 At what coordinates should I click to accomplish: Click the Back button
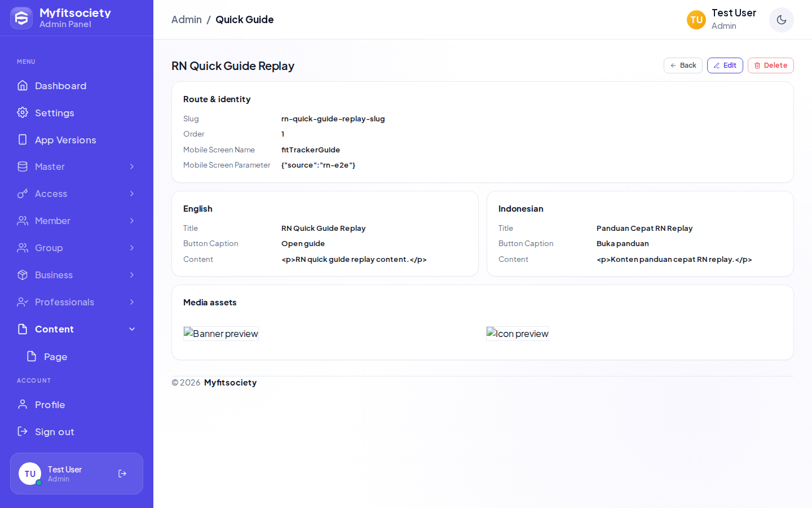click(x=683, y=65)
